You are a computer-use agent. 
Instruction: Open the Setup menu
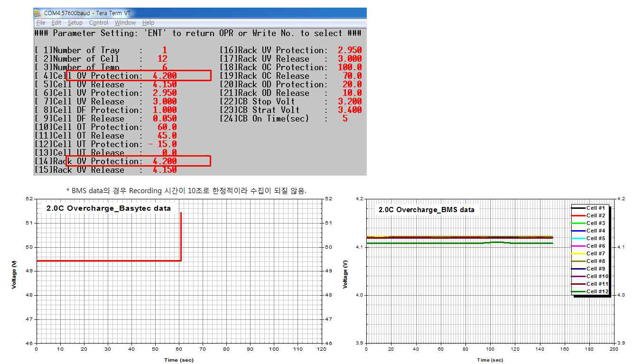pyautogui.click(x=75, y=22)
